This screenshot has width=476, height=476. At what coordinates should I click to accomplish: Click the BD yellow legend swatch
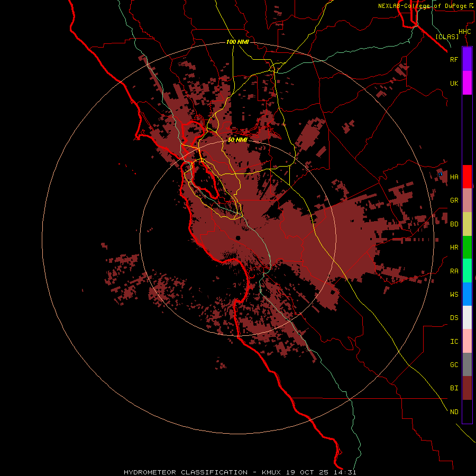[467, 224]
